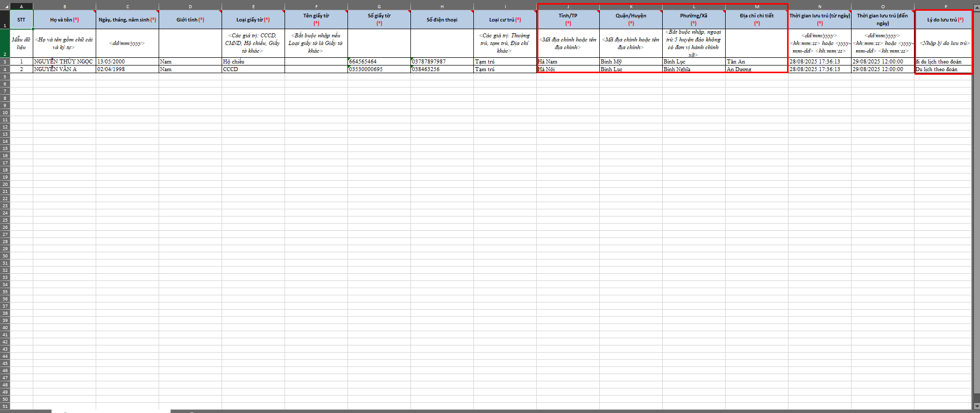The image size is (980, 413).
Task: Select the 'An Dương' address cell
Action: [x=756, y=69]
